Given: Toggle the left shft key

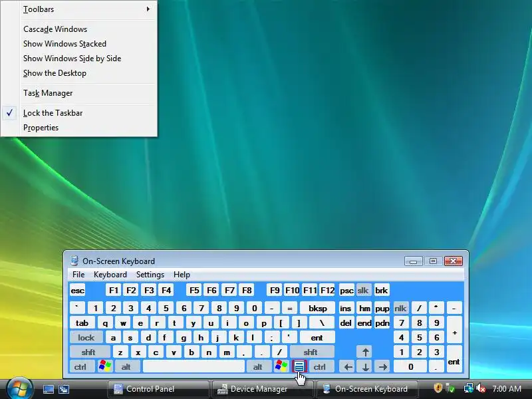Looking at the screenshot, I should pos(88,352).
